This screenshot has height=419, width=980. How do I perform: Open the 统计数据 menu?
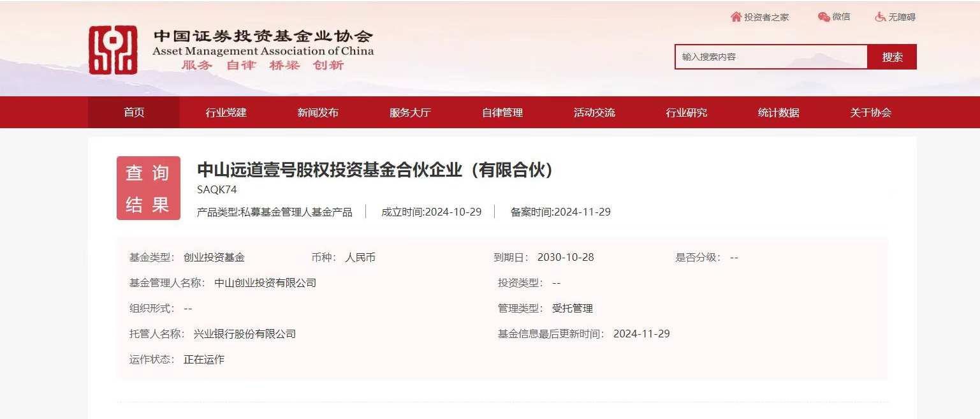[x=779, y=112]
